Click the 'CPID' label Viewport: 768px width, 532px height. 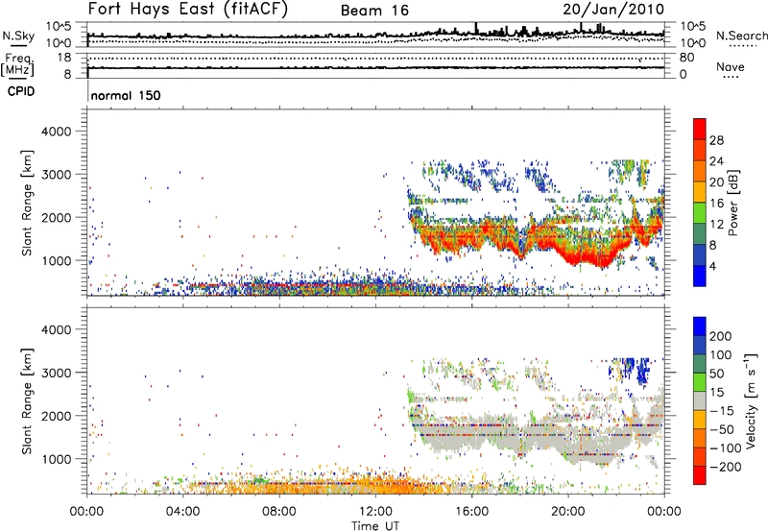click(21, 91)
